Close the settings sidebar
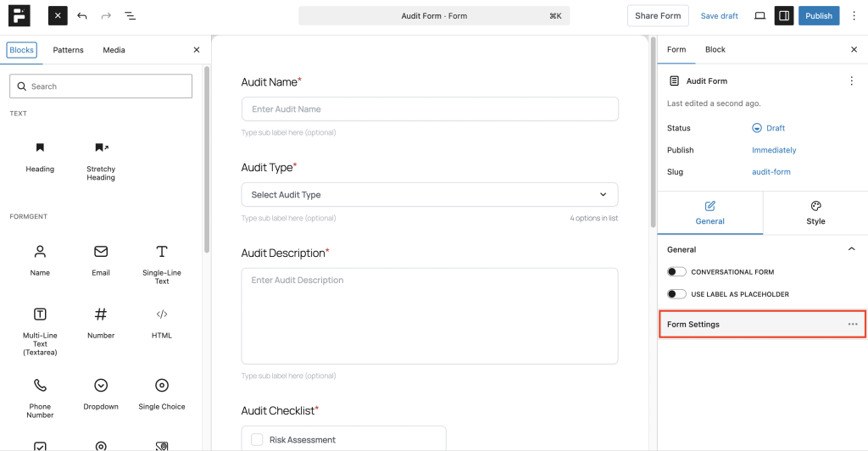The height and width of the screenshot is (451, 868). coord(854,50)
